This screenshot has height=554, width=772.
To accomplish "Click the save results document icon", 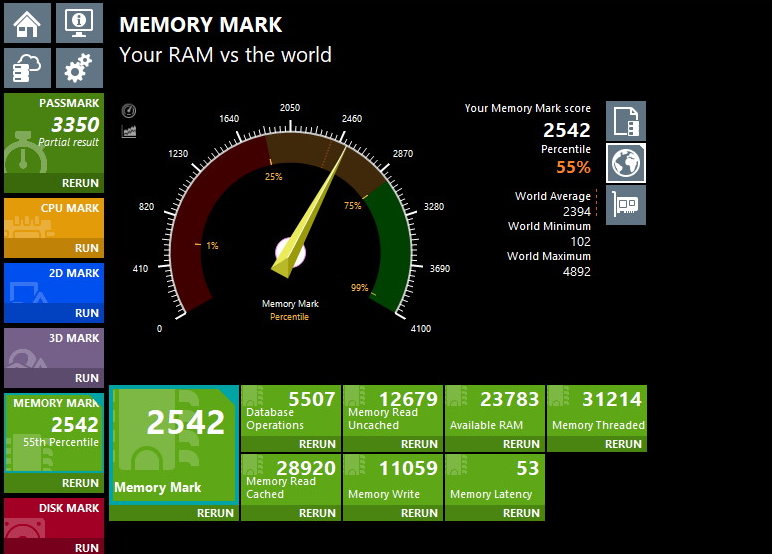I will [626, 121].
